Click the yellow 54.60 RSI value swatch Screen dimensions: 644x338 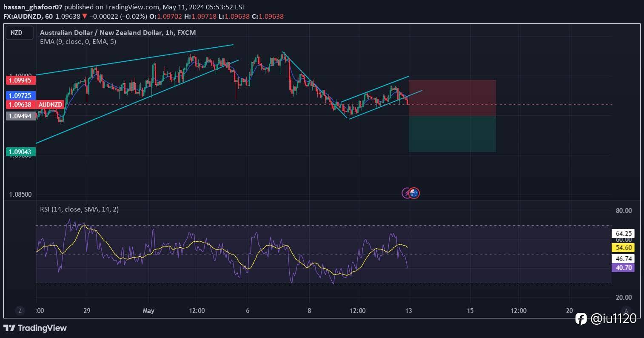coord(623,247)
